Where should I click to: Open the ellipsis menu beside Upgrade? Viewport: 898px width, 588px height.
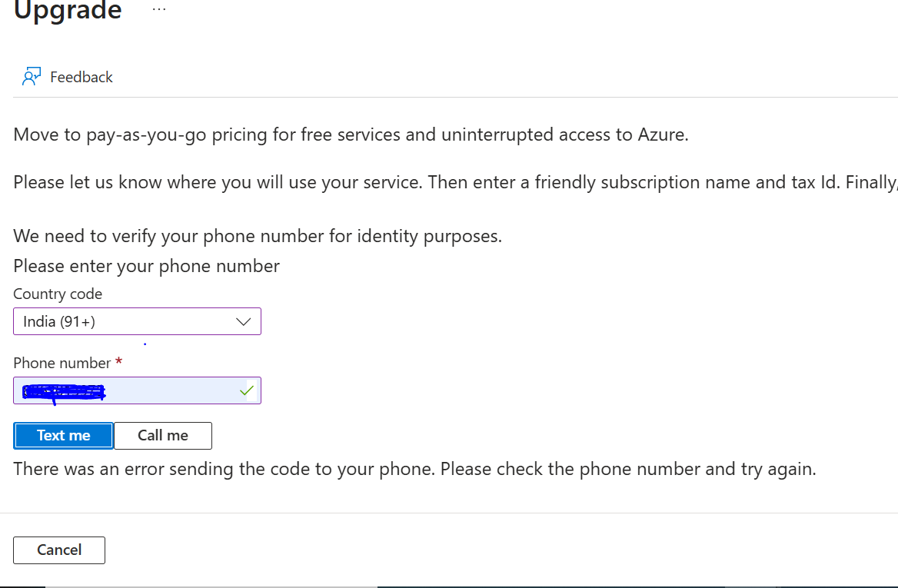point(158,10)
